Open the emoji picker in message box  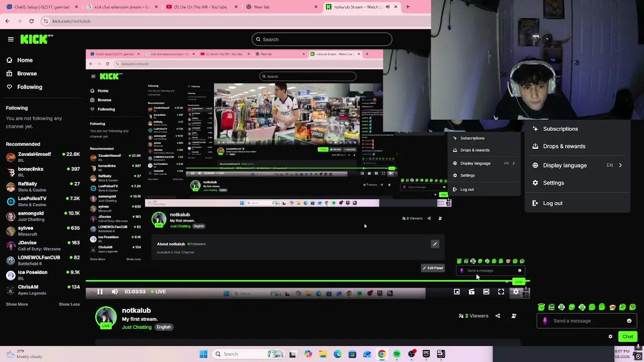629,321
